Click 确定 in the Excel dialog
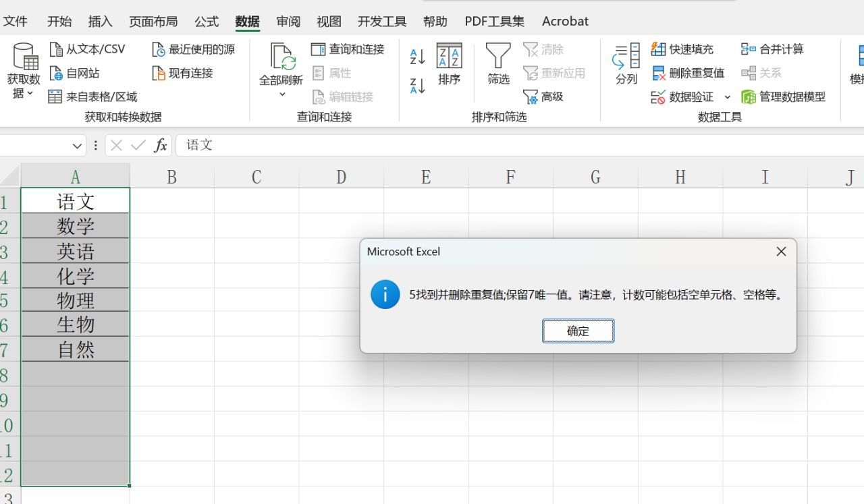 point(578,331)
